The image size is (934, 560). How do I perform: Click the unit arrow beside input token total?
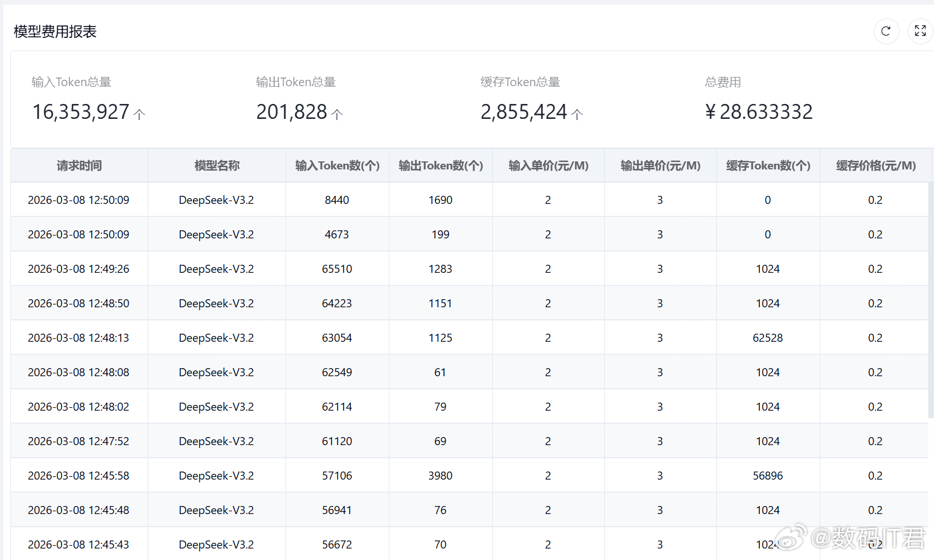pyautogui.click(x=140, y=114)
